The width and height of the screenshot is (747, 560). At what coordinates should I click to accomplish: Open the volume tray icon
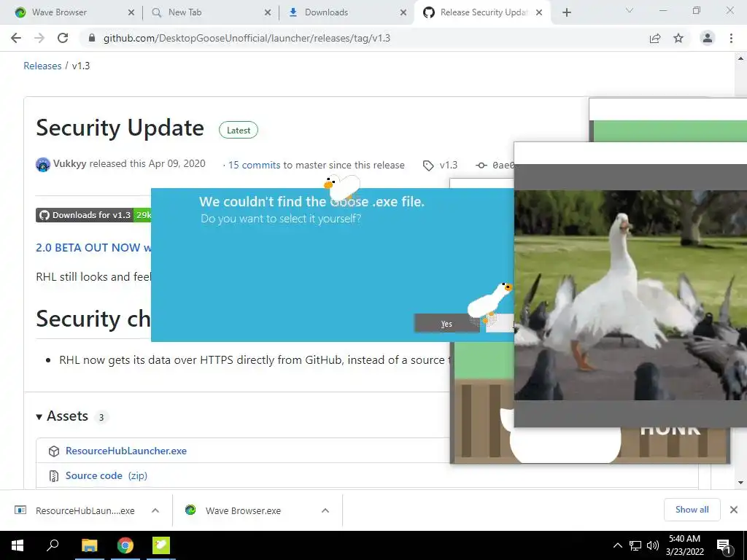point(653,545)
